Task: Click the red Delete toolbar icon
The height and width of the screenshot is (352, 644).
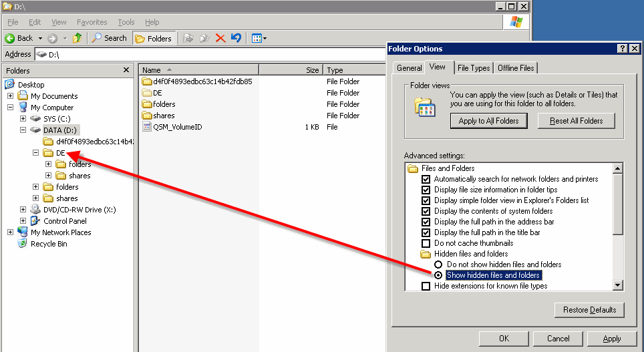Action: click(220, 38)
